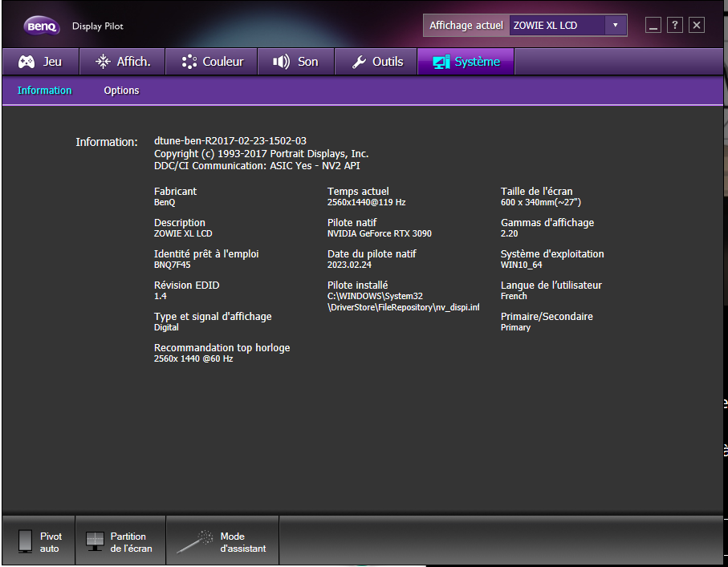This screenshot has height=567, width=728.
Task: Click the Pilote installé label
Action: click(357, 285)
